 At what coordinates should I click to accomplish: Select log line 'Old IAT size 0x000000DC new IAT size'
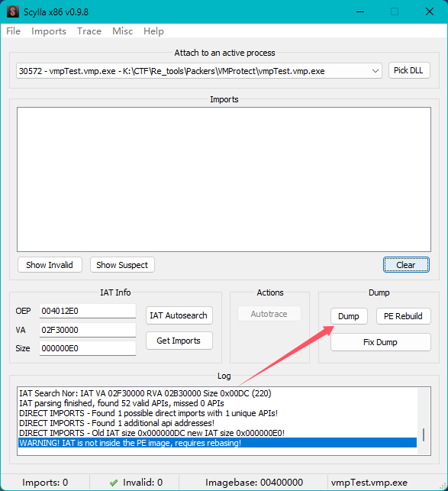tap(152, 433)
